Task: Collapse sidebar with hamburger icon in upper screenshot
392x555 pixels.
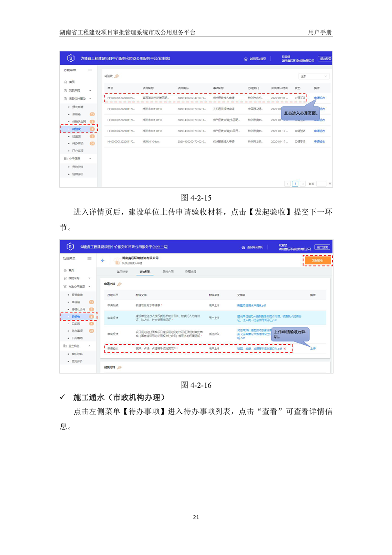Action: tap(90, 70)
